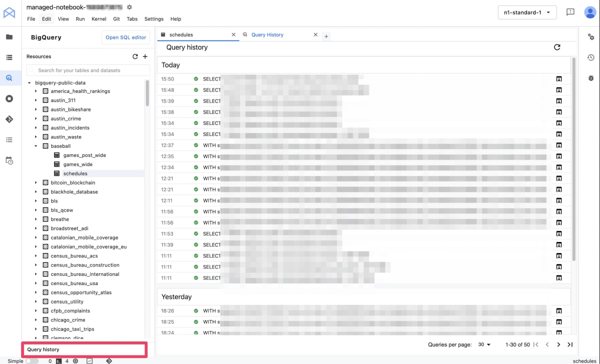This screenshot has width=600, height=364.
Task: Open the 15:48 query in editor
Action: [x=559, y=90]
